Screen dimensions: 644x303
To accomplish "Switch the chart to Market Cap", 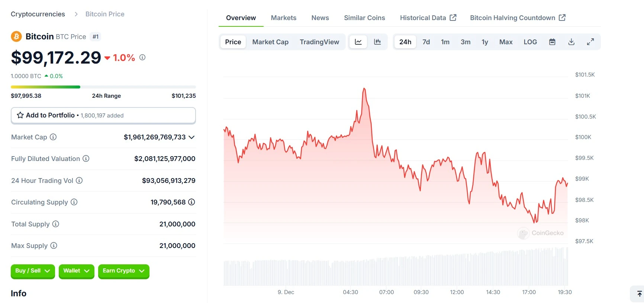I will [270, 42].
